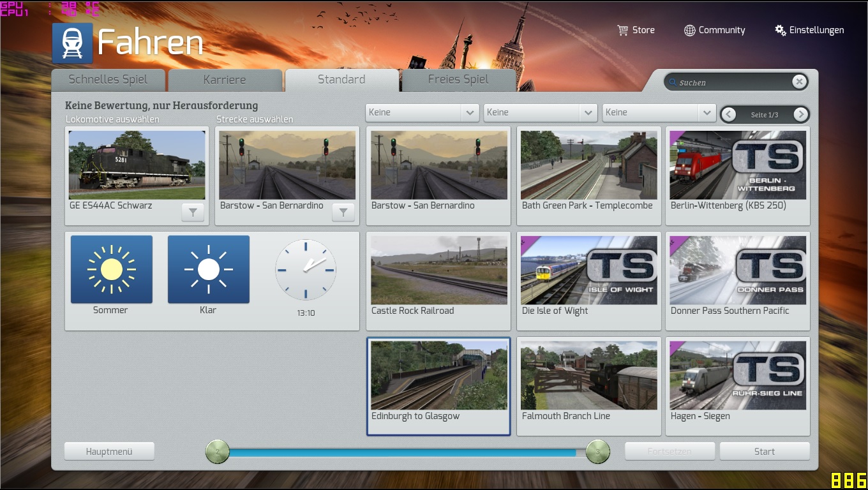This screenshot has width=868, height=490.
Task: Choose the Falmouth Branch Line route
Action: [588, 386]
